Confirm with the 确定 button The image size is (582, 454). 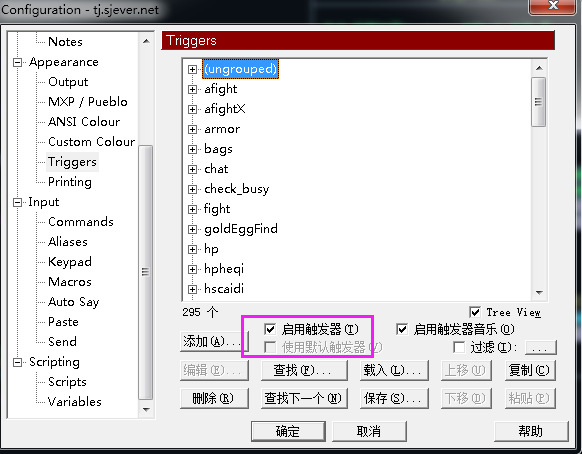point(288,431)
